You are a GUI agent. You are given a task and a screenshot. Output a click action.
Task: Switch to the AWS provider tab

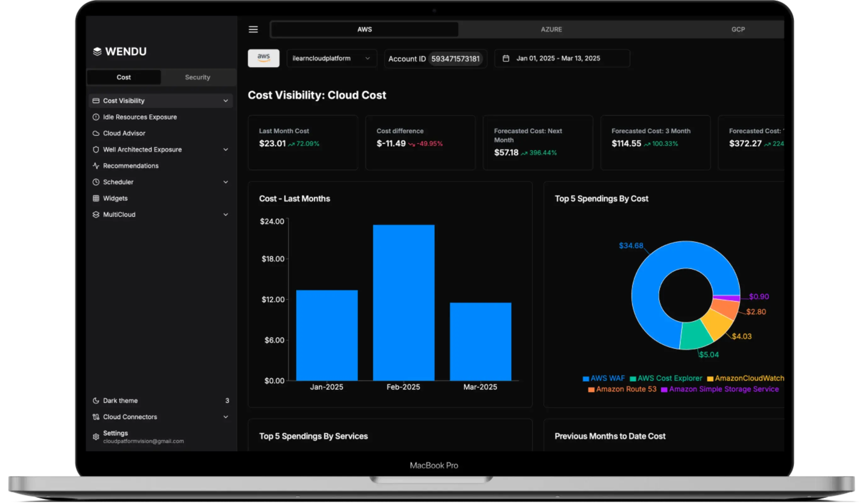click(365, 30)
